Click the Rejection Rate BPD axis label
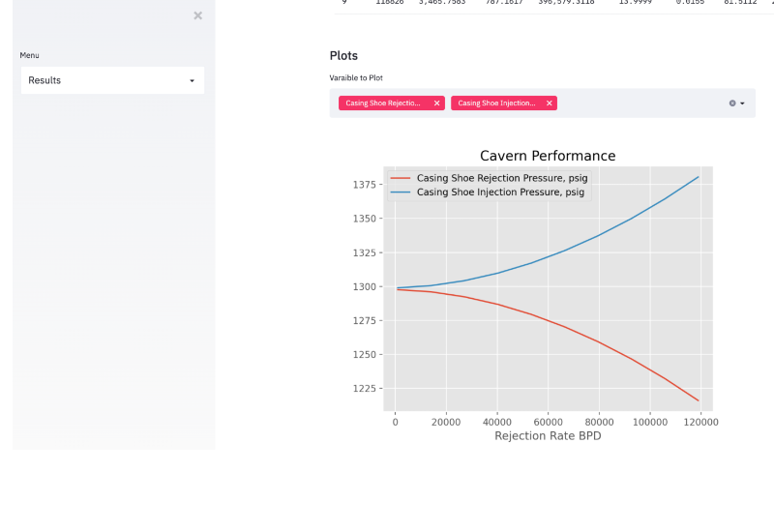774x532 pixels. [x=548, y=436]
